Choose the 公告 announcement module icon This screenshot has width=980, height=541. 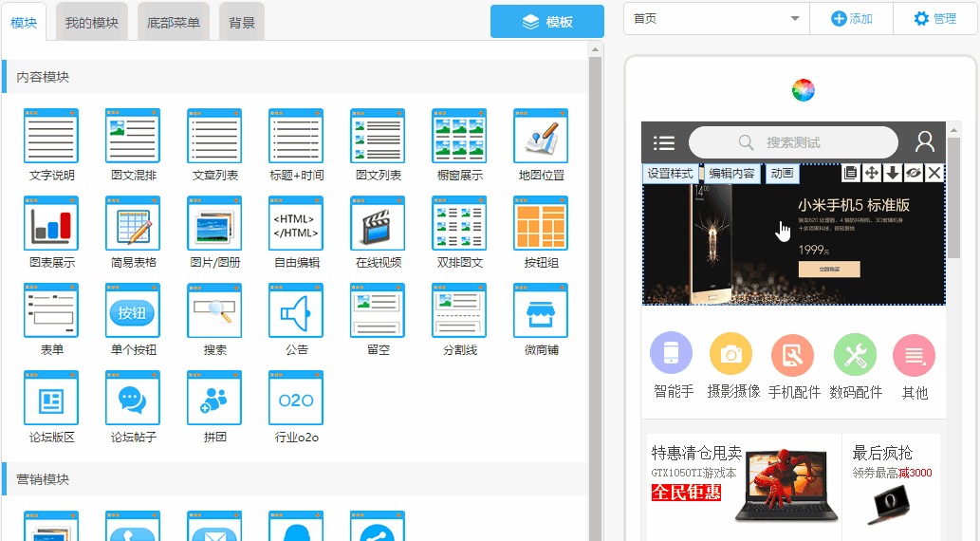pyautogui.click(x=296, y=310)
